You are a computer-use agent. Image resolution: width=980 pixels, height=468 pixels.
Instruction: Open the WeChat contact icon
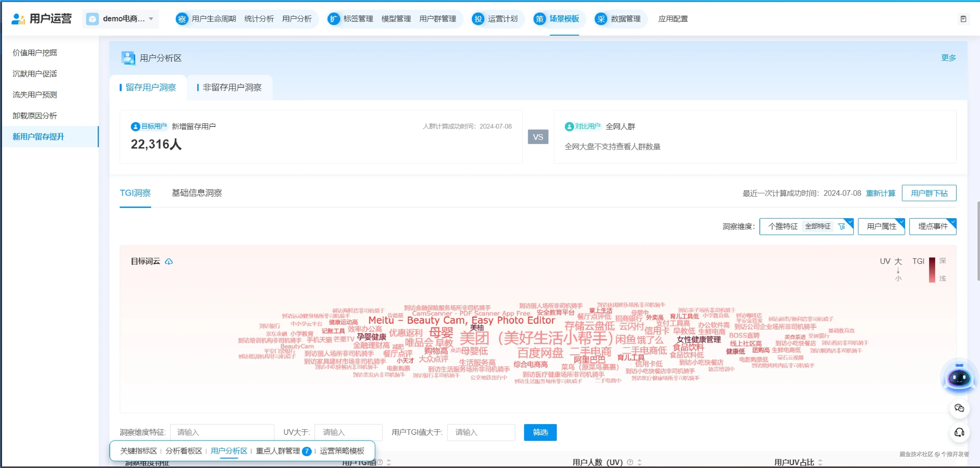coord(959,408)
